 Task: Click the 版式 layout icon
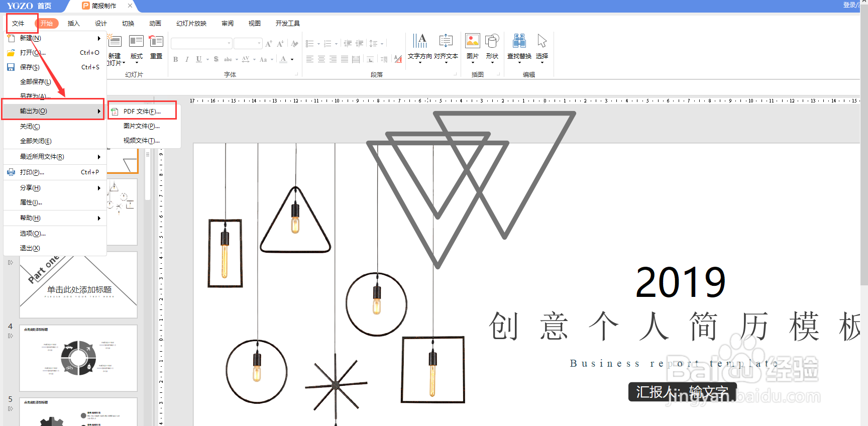[x=136, y=41]
